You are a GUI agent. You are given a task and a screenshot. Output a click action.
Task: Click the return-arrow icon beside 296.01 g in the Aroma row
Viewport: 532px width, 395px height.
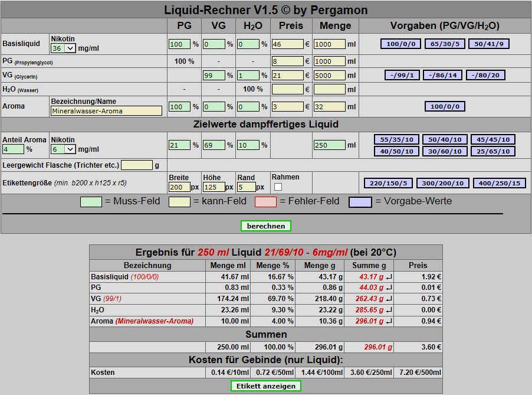coord(389,321)
